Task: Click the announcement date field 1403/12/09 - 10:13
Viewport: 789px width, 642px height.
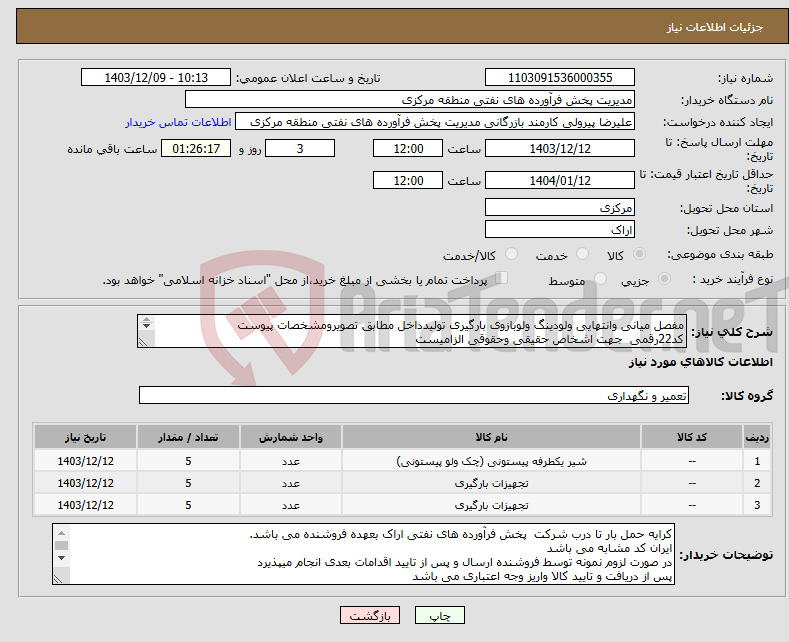Action: coord(156,77)
